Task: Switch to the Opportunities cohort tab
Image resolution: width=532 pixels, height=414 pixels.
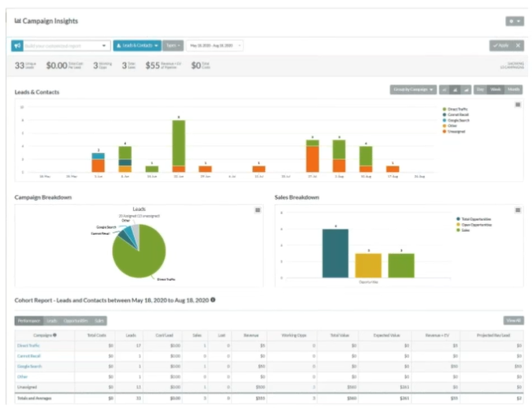Action: (x=77, y=321)
